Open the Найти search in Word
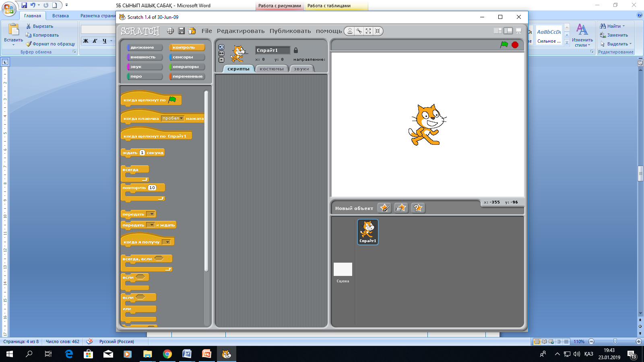Image resolution: width=644 pixels, height=362 pixels. (612, 26)
